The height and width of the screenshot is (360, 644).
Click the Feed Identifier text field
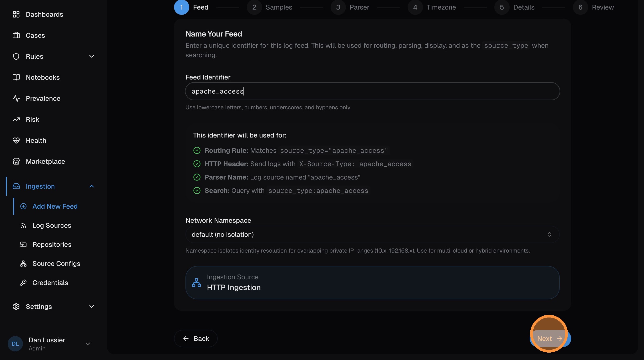tap(372, 91)
